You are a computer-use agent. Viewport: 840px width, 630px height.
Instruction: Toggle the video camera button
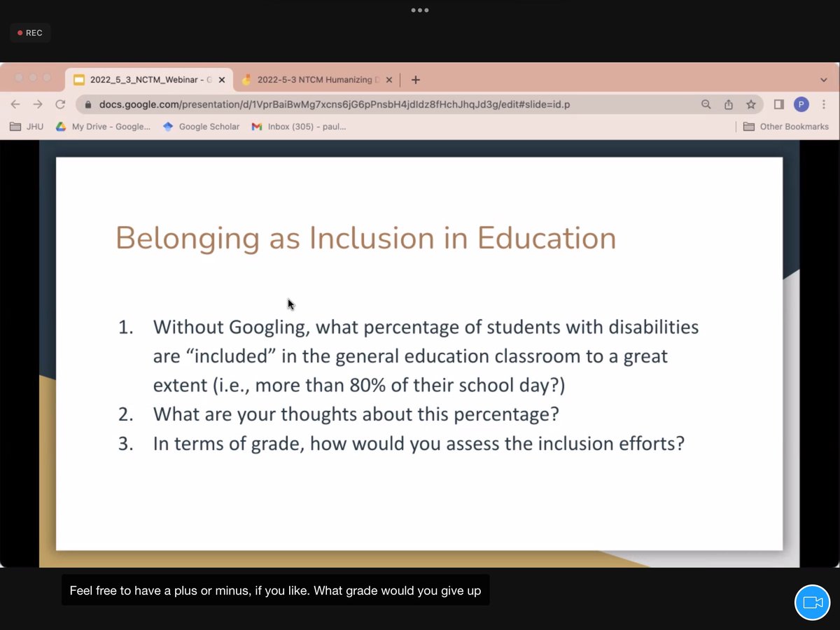[812, 602]
